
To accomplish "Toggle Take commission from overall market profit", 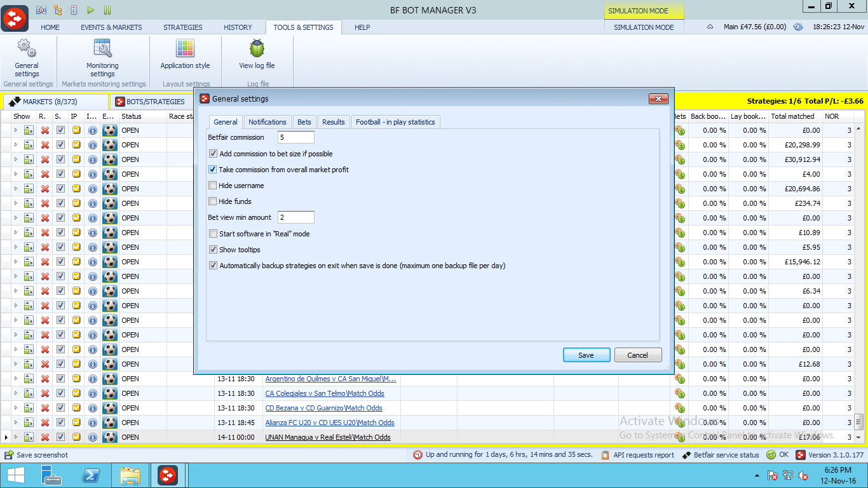I will click(x=214, y=170).
